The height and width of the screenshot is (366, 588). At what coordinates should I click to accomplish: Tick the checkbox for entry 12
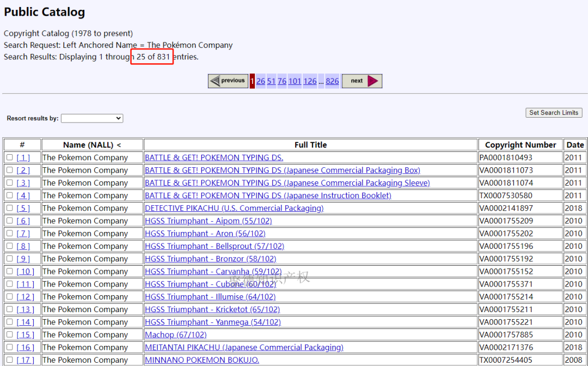(10, 297)
